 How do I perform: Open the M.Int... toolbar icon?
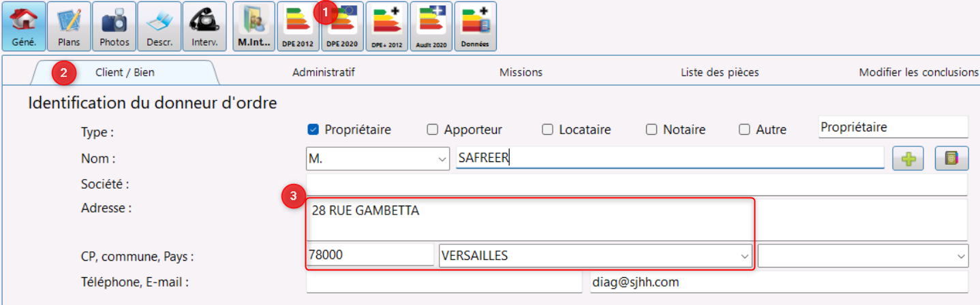tap(254, 27)
